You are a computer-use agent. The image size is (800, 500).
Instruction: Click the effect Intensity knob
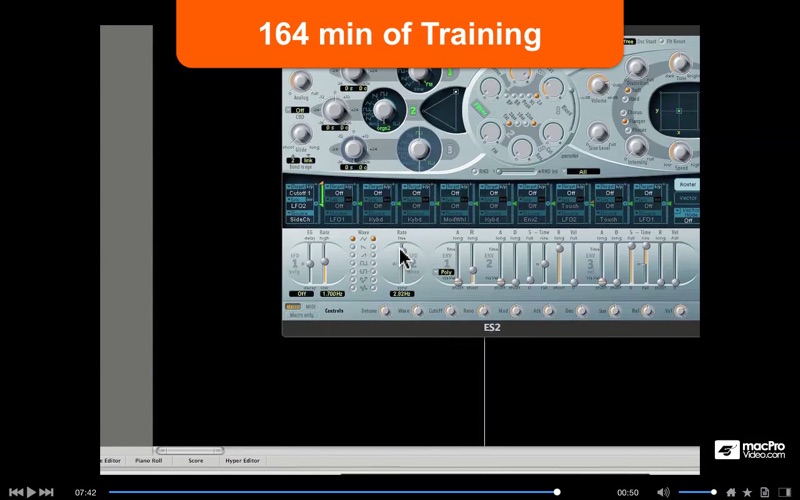(x=637, y=146)
